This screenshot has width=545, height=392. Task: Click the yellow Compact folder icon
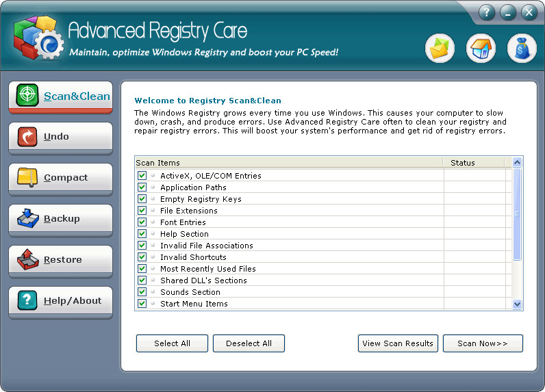[x=27, y=177]
